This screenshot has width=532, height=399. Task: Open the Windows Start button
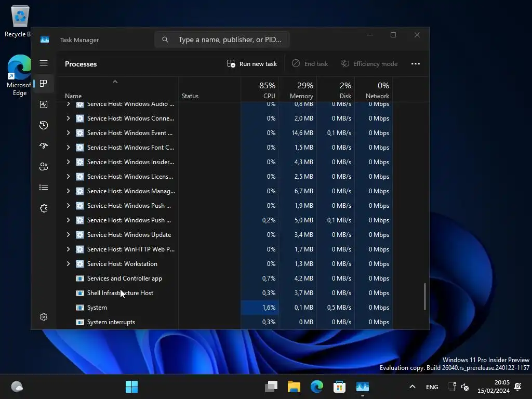131,387
